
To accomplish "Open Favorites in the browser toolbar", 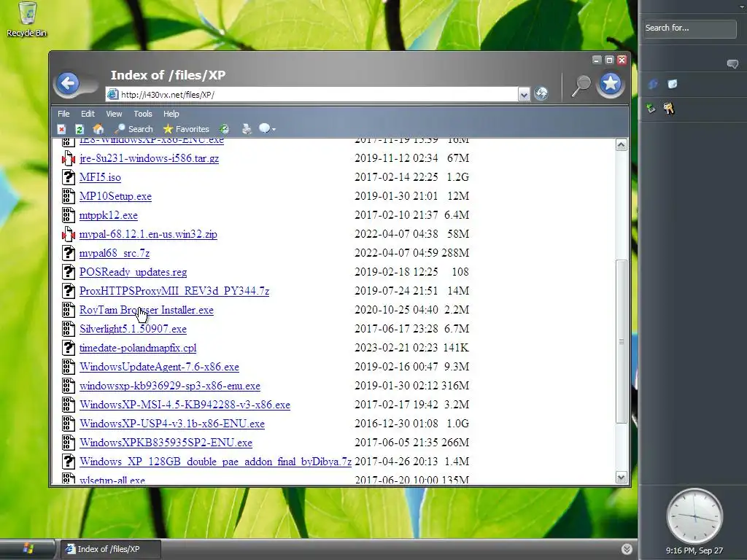I will (x=186, y=129).
